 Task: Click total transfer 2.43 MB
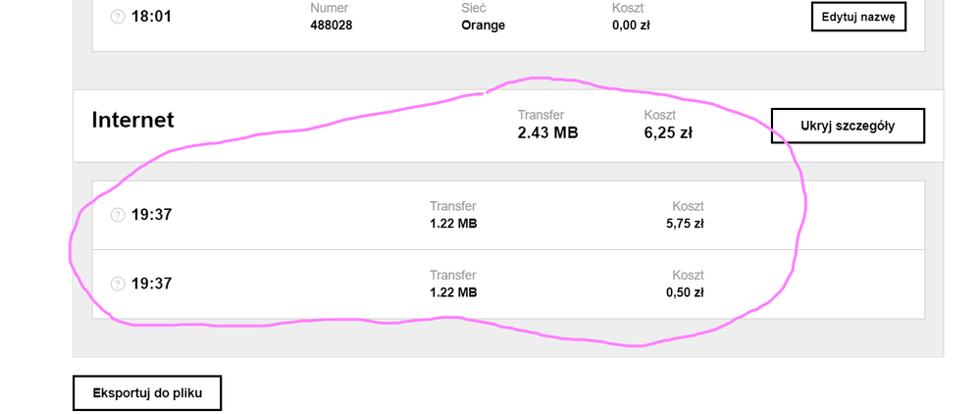click(x=547, y=132)
